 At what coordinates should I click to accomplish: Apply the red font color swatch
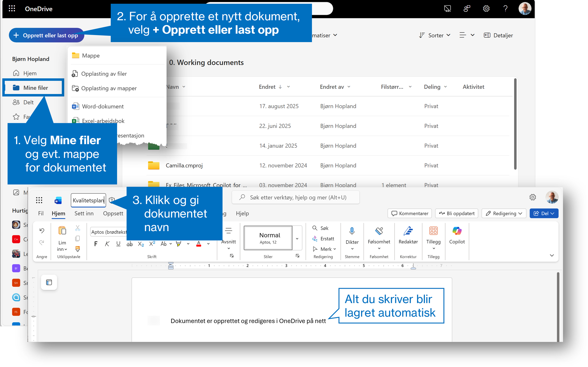(x=199, y=244)
